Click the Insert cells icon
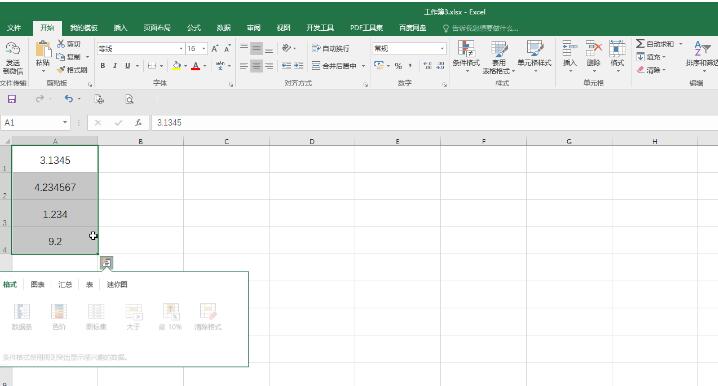Image resolution: width=718 pixels, height=386 pixels. click(570, 49)
